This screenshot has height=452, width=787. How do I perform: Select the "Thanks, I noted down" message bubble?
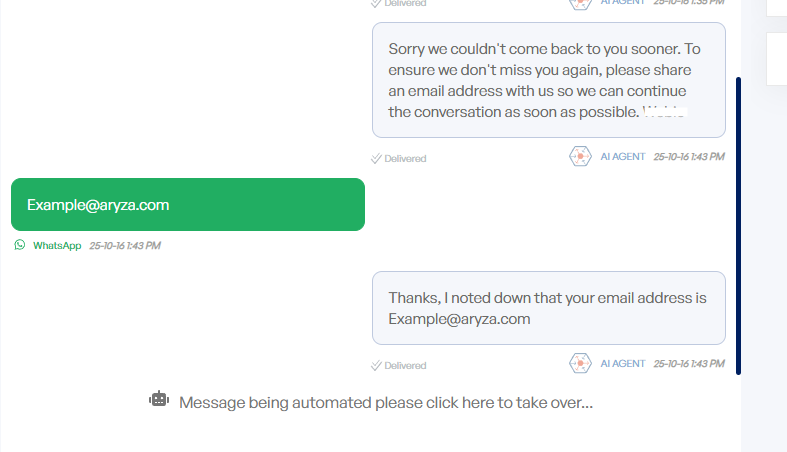pos(548,308)
